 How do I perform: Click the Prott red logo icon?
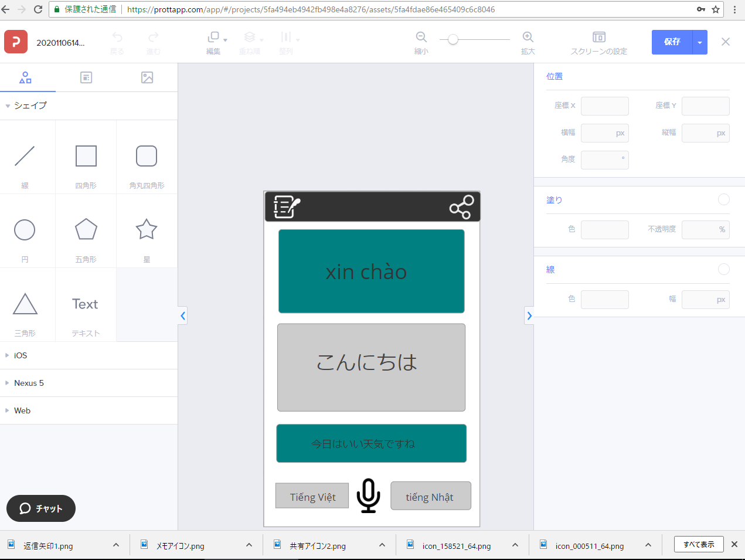(16, 42)
